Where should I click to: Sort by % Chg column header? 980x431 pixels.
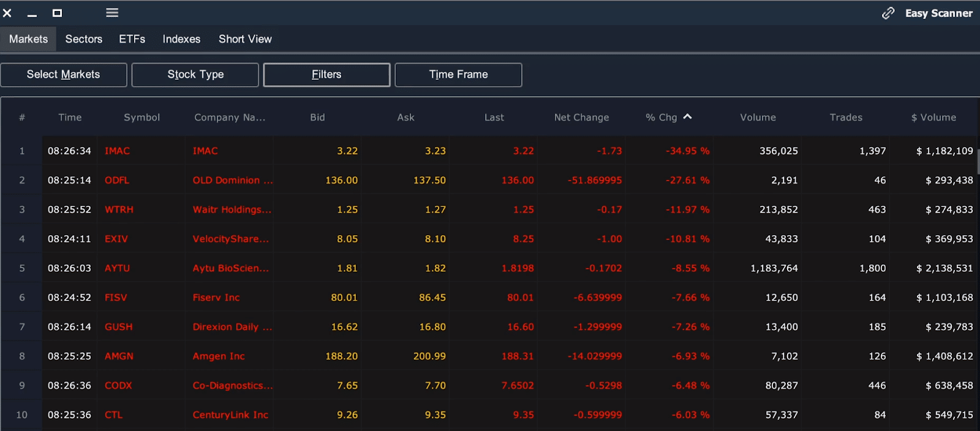point(661,118)
